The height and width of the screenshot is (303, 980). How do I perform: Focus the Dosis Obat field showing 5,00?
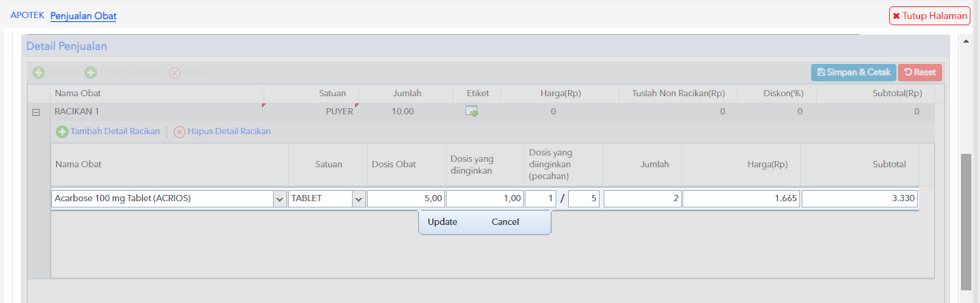coord(406,199)
